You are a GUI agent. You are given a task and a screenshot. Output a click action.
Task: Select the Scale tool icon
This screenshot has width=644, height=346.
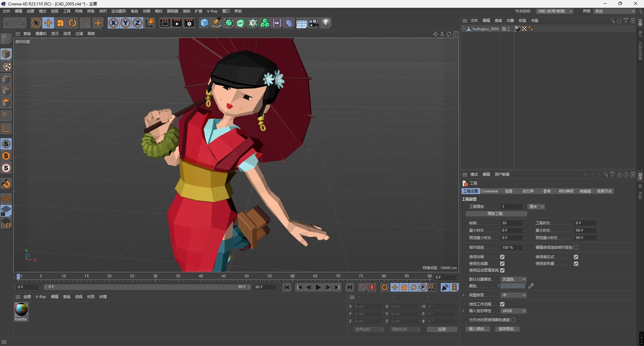click(x=61, y=23)
